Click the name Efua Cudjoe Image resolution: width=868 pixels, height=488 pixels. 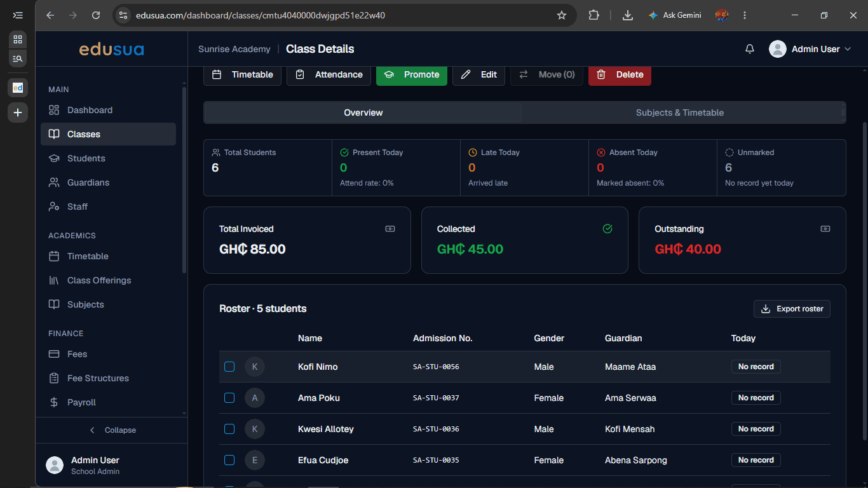[x=323, y=460]
